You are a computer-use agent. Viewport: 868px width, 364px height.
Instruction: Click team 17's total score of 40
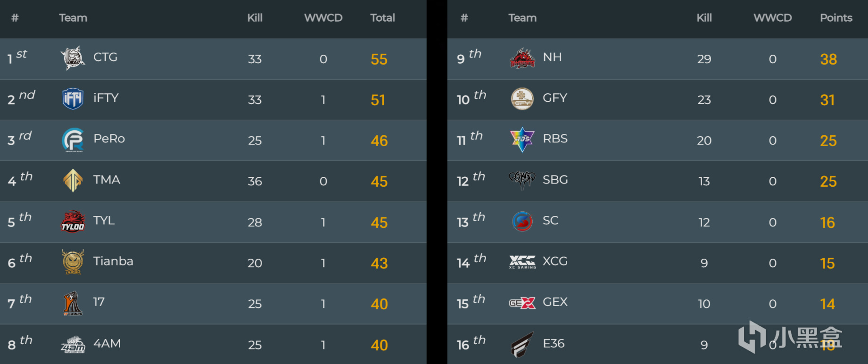[379, 304]
